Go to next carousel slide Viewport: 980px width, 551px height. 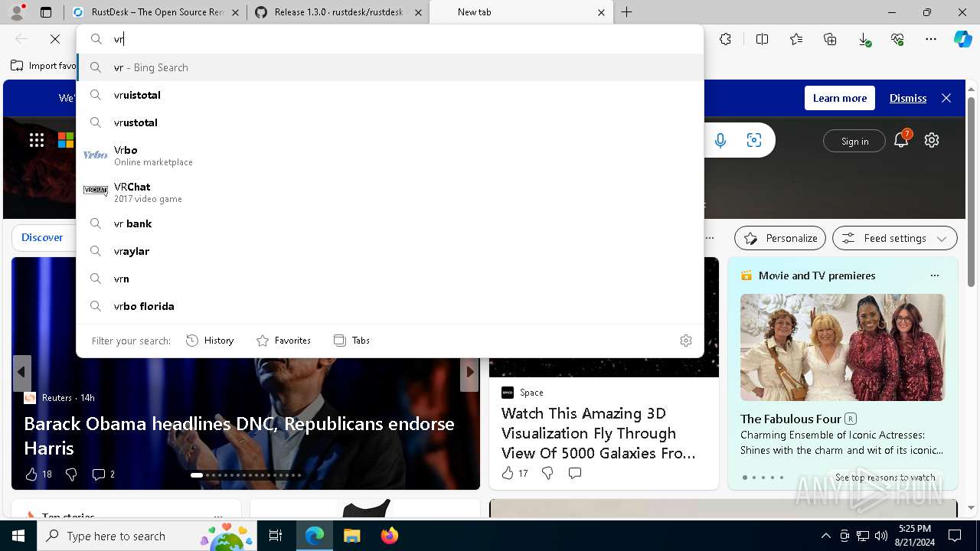pos(470,372)
